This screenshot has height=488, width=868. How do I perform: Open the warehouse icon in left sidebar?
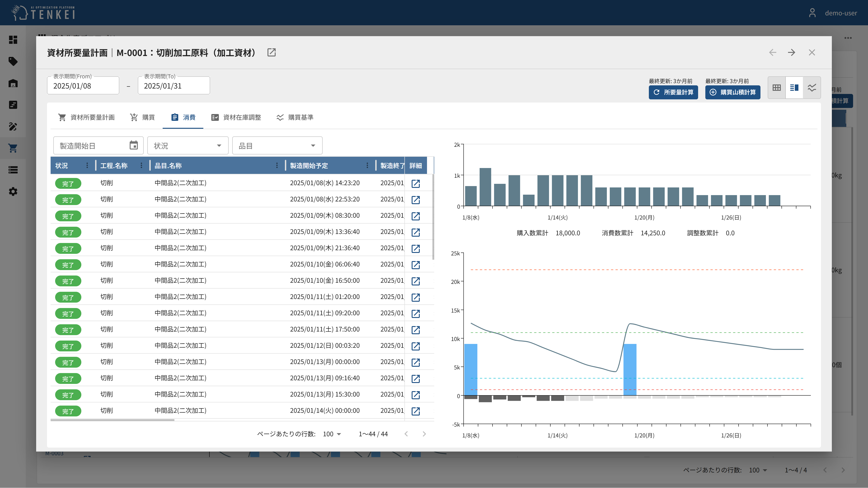[x=13, y=83]
